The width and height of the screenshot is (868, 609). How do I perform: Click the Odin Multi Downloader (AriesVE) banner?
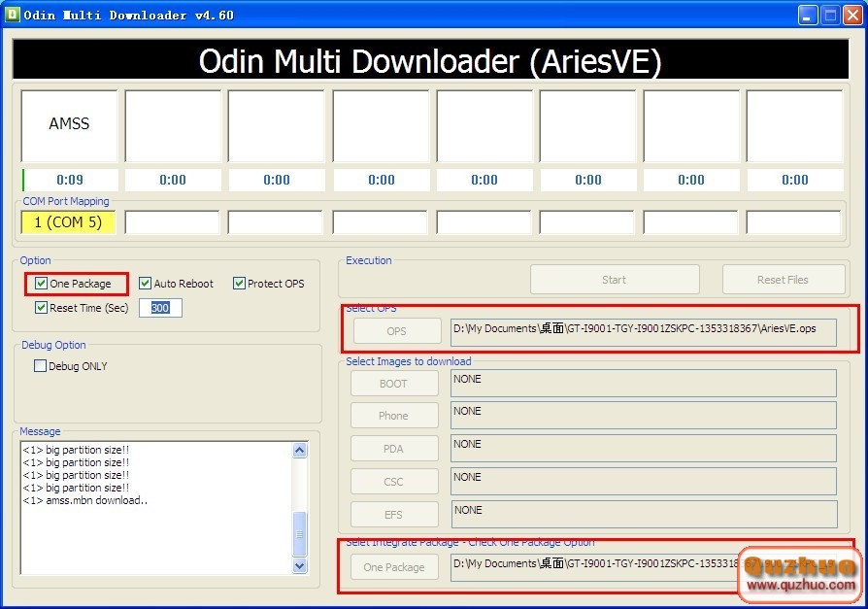click(x=431, y=59)
